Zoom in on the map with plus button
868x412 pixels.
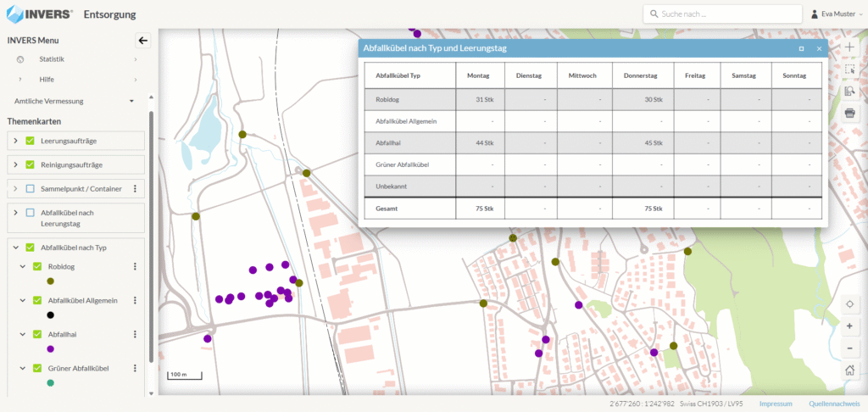[x=849, y=326]
